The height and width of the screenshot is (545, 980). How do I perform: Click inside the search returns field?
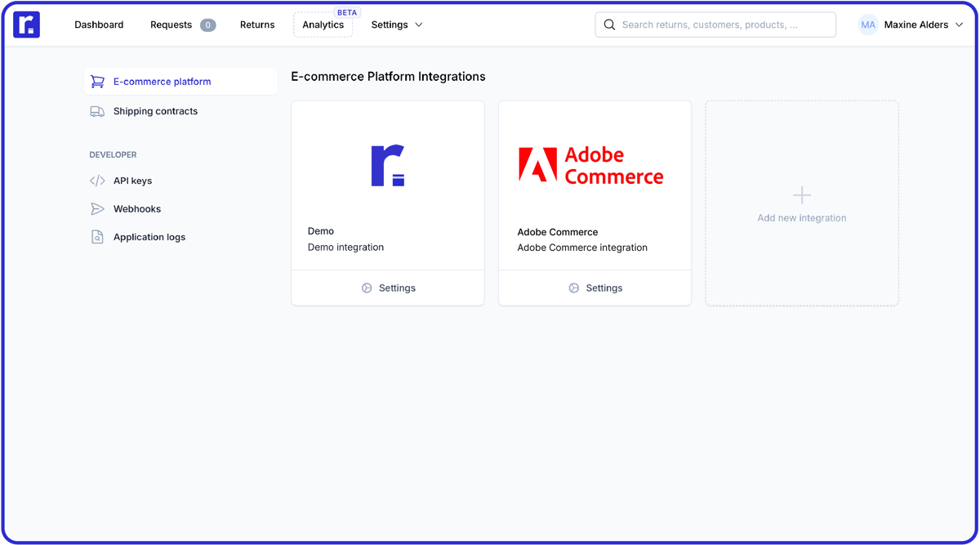coord(719,25)
